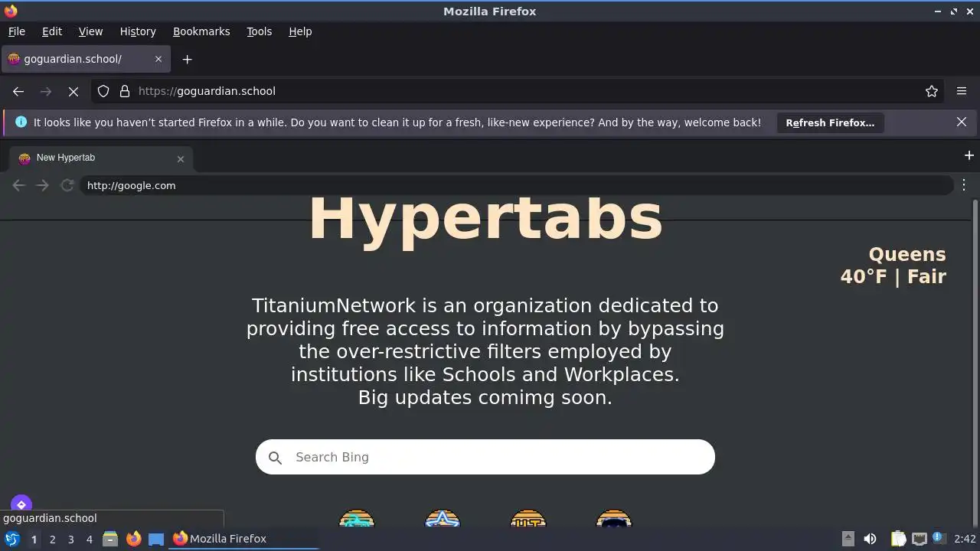Click the http://google.com inner address field
980x551 pixels.
tap(517, 185)
